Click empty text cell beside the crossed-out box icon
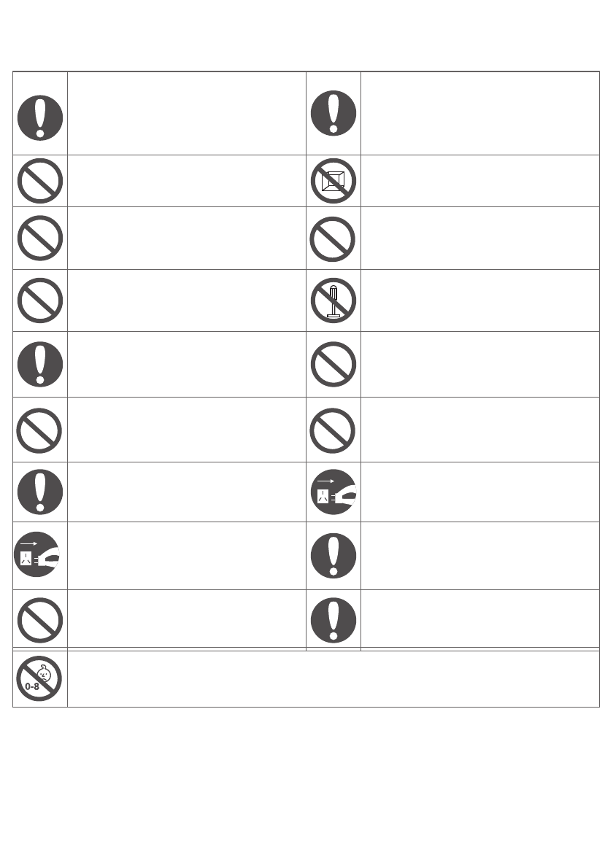Image resolution: width=613 pixels, height=868 pixels. (479, 180)
